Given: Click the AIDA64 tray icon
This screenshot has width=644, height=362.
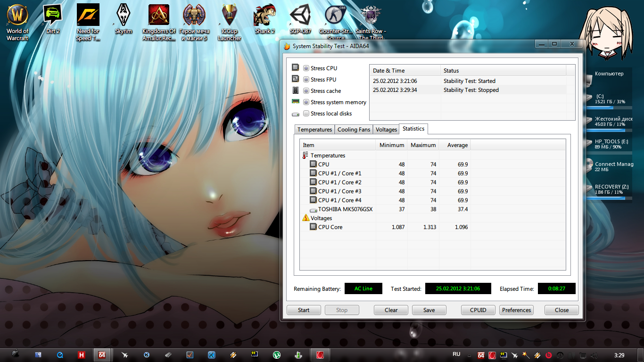Looking at the screenshot, I should pyautogui.click(x=481, y=355).
